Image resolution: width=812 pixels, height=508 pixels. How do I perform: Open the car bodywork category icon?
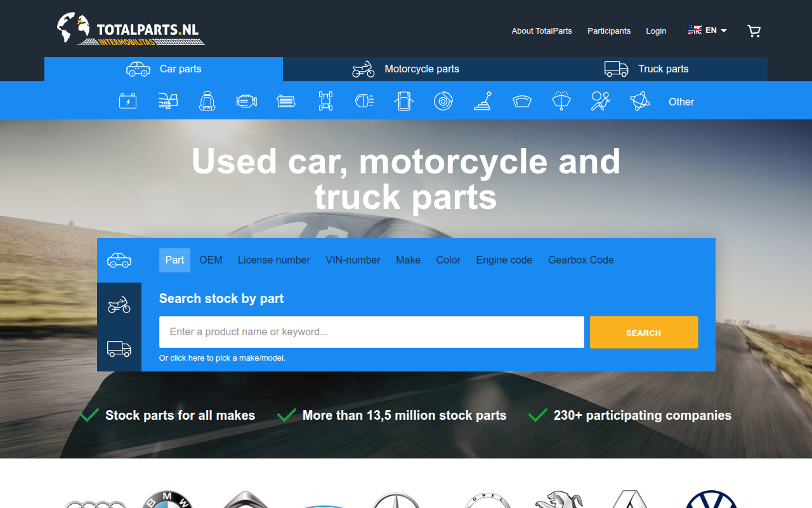[168, 101]
